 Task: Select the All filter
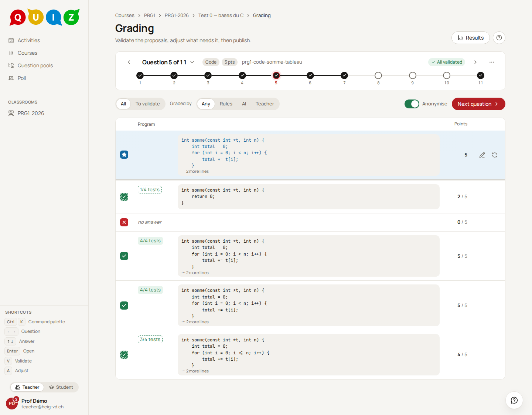tap(123, 104)
